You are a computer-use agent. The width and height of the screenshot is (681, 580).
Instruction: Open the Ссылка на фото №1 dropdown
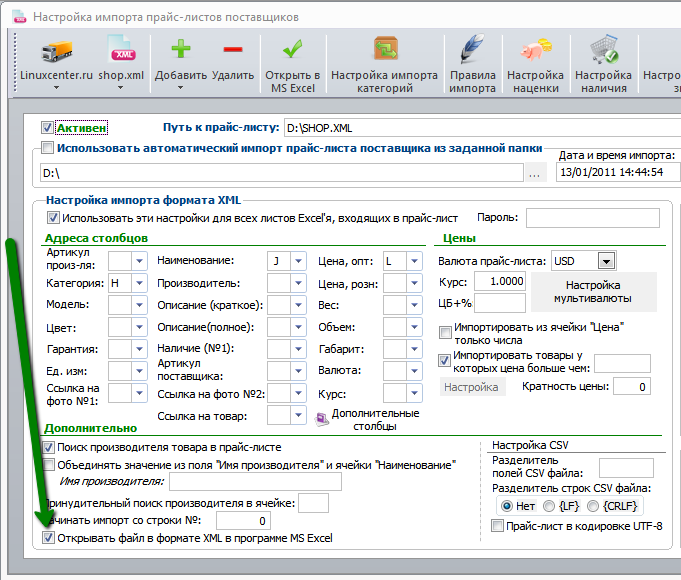pos(139,393)
